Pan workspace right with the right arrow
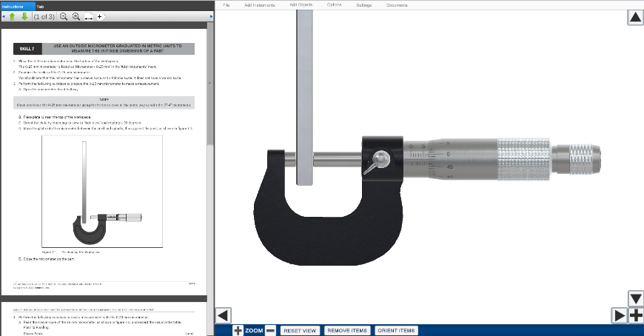Viewport: 644px width, 336px height. pos(620,315)
